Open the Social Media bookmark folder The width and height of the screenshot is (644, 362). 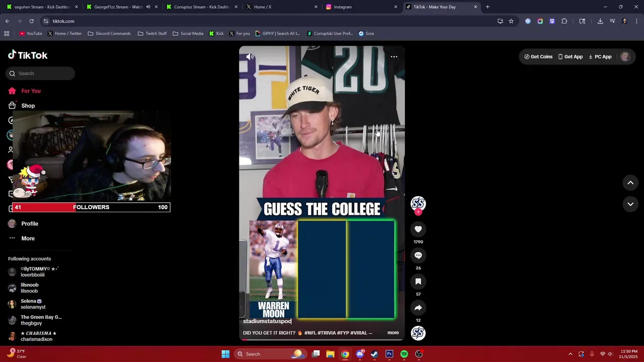tap(188, 34)
